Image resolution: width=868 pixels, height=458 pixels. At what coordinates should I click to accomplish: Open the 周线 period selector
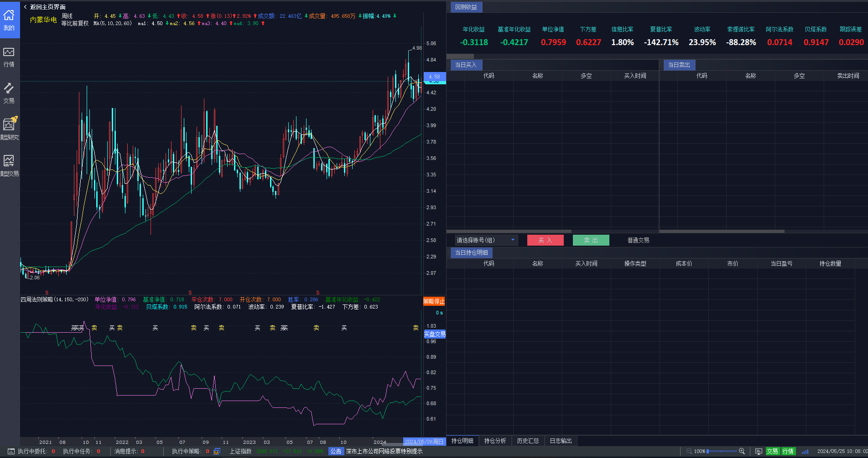coord(67,16)
